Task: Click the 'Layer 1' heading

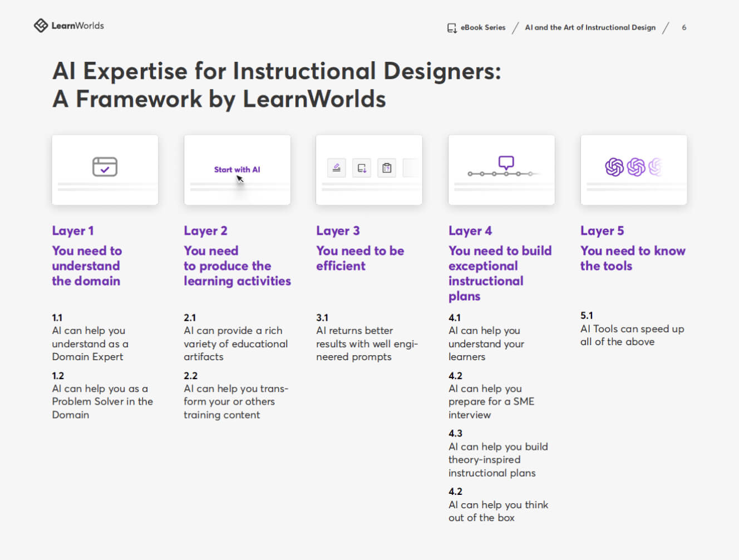Action: coord(73,230)
